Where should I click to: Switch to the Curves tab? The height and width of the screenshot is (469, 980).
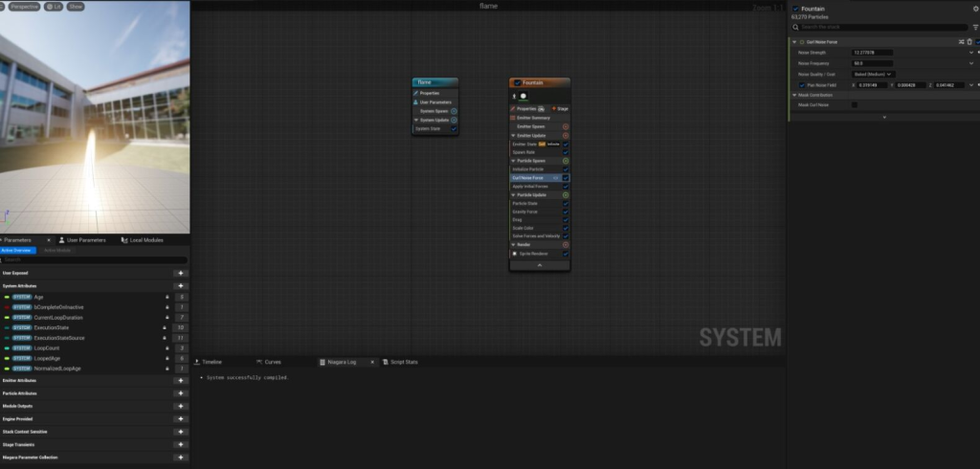coord(272,362)
